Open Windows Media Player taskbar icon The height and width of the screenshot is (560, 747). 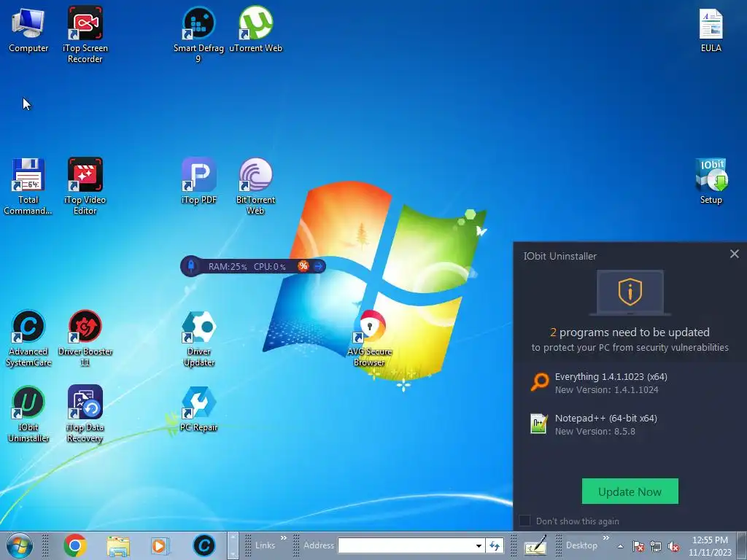(160, 545)
